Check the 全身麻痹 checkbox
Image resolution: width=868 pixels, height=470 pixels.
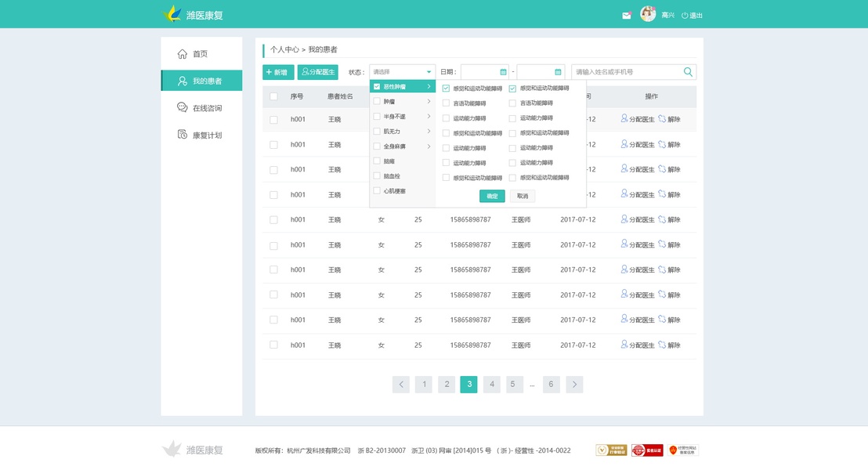point(377,146)
